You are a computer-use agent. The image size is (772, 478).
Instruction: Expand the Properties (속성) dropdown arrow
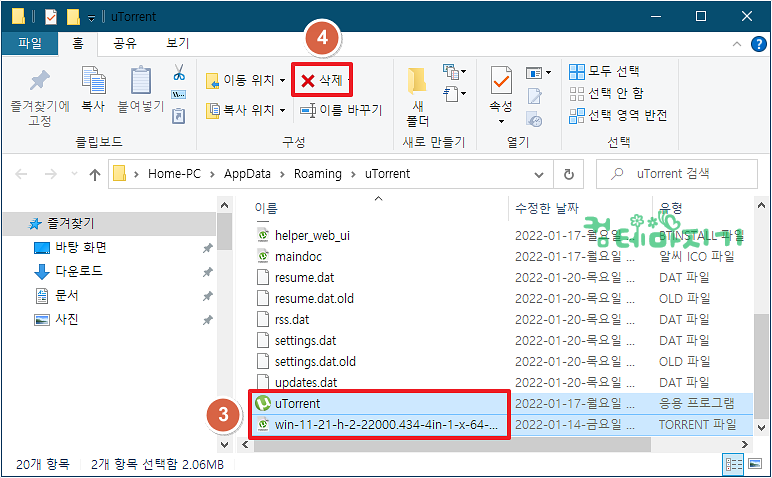(501, 121)
